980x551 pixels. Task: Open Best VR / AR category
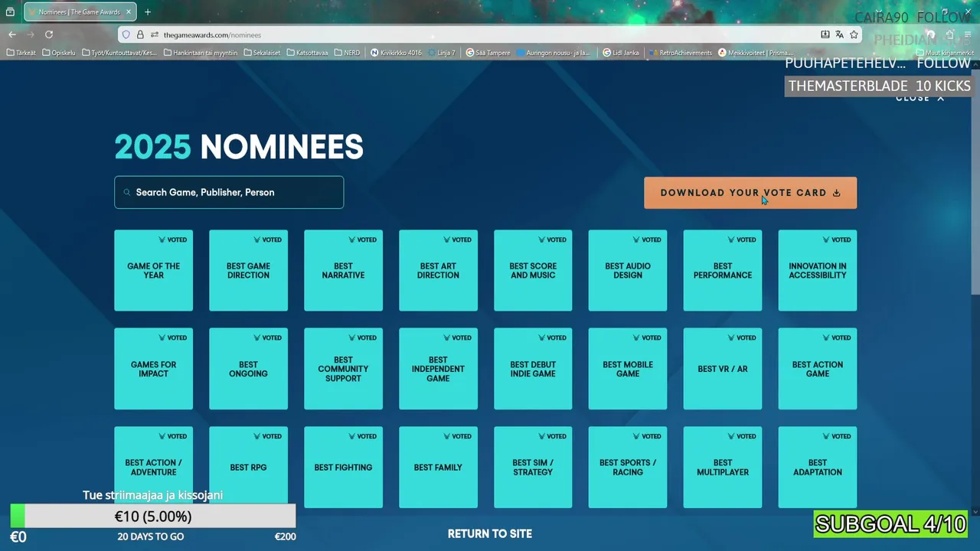point(723,369)
